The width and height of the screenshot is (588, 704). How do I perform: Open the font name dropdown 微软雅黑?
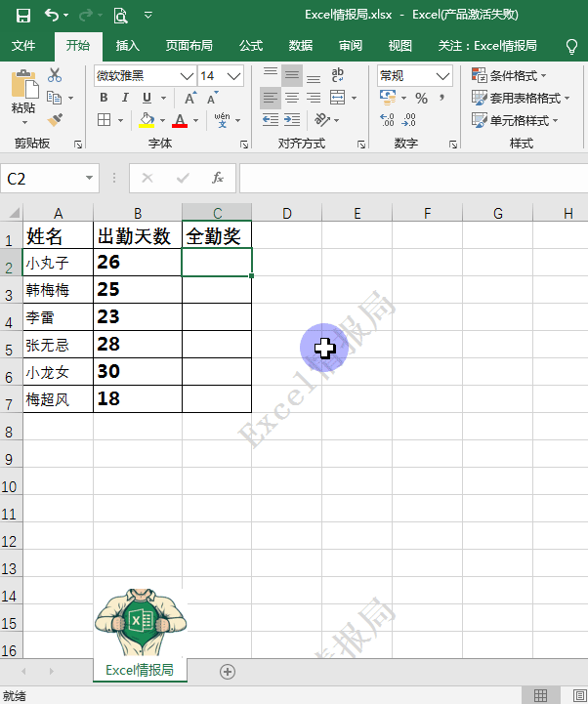coord(145,75)
